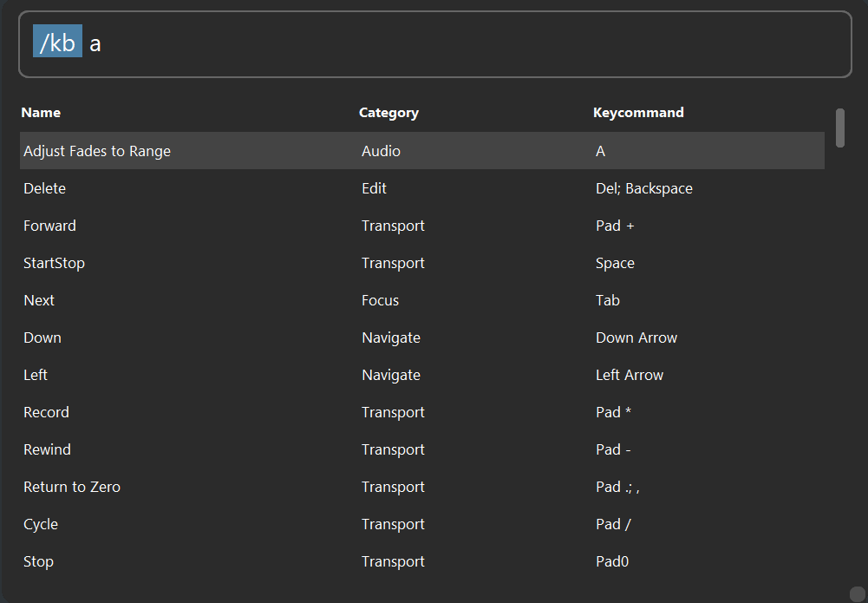
Task: Select the Rewind command row
Action: click(421, 449)
